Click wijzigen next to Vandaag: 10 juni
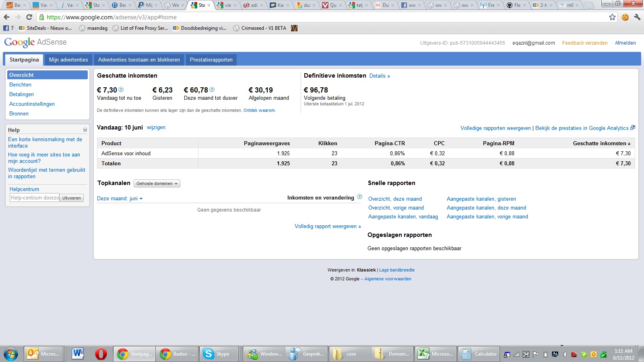The image size is (644, 362). pyautogui.click(x=156, y=127)
